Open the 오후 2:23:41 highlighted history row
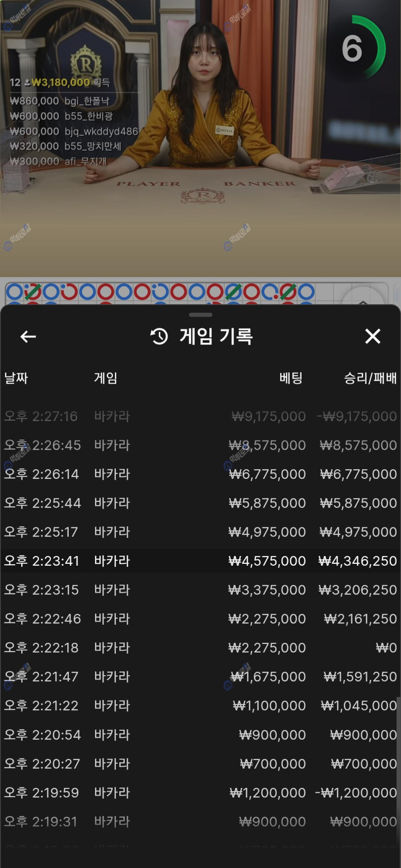 tap(200, 561)
